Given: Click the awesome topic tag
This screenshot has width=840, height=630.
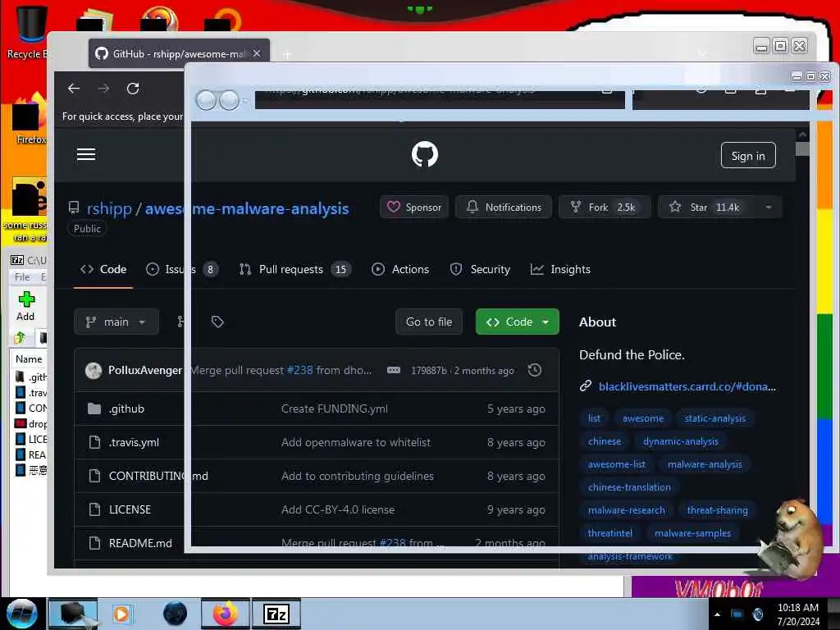Looking at the screenshot, I should pyautogui.click(x=643, y=418).
